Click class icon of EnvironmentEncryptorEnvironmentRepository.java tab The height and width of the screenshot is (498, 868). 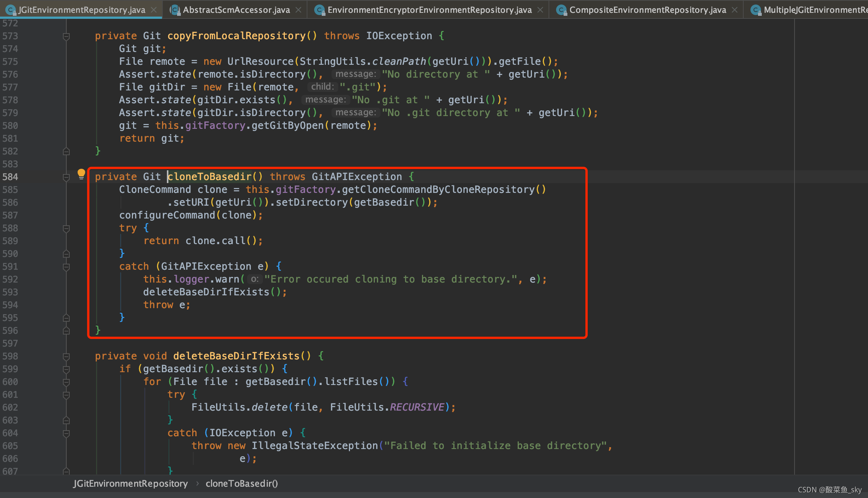tap(319, 10)
